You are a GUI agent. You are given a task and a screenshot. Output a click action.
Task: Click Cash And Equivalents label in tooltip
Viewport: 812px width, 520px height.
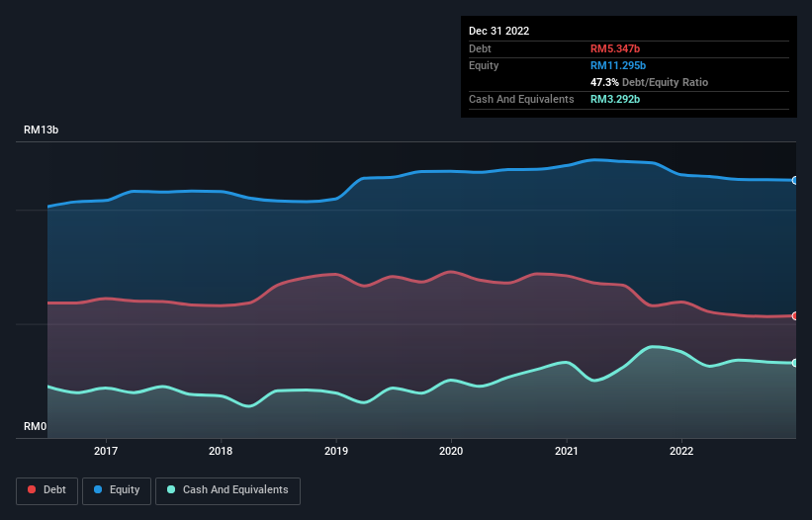521,99
